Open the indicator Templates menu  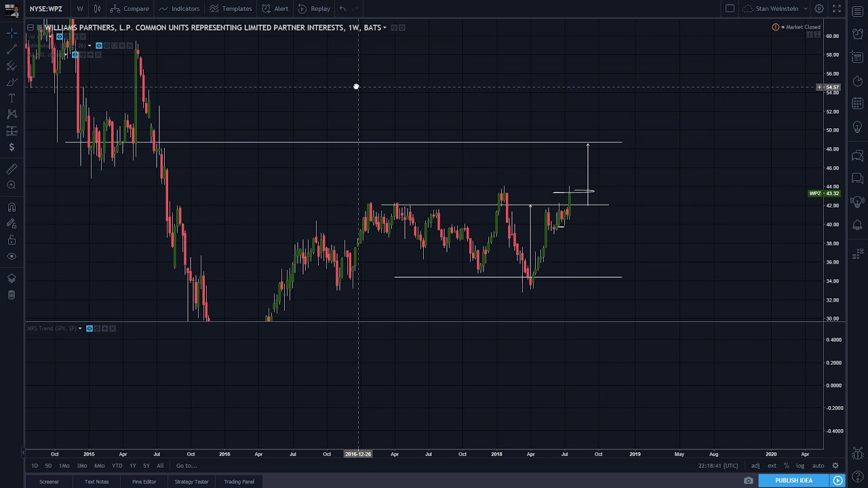point(231,9)
